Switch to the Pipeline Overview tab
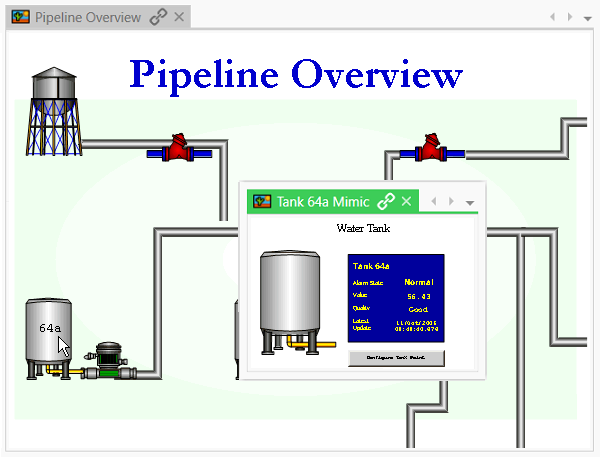 (88, 17)
